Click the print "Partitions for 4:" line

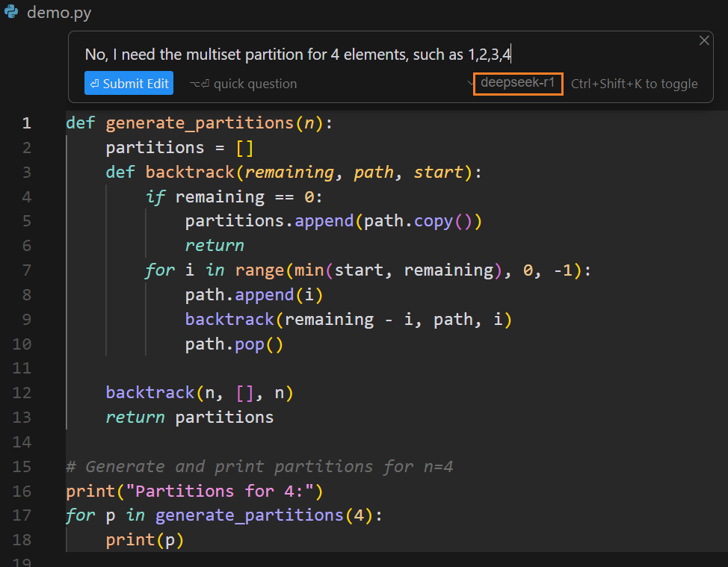[x=194, y=492]
